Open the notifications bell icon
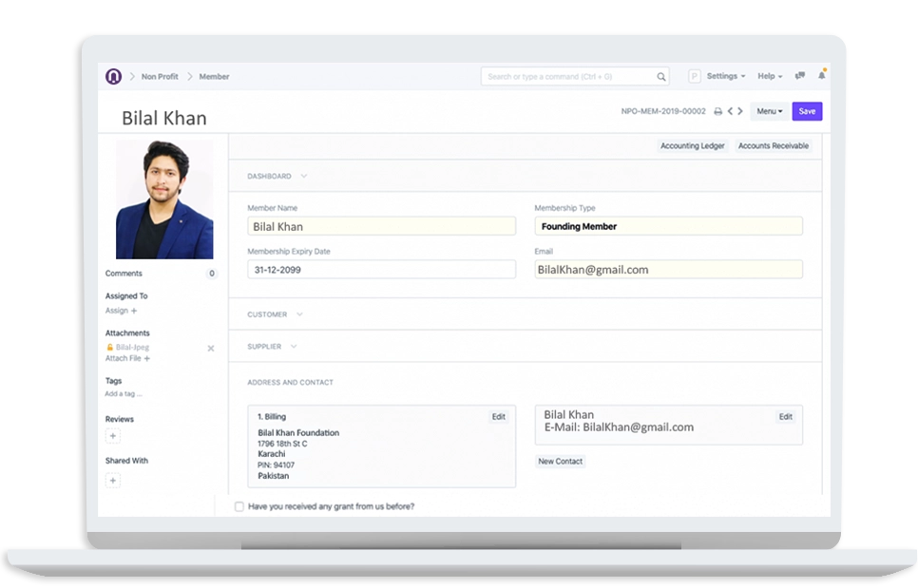Screen dimensions: 918x588 coord(822,75)
